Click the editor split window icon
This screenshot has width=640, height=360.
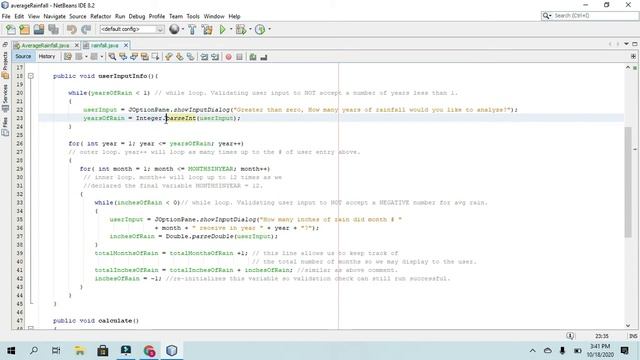click(x=633, y=56)
